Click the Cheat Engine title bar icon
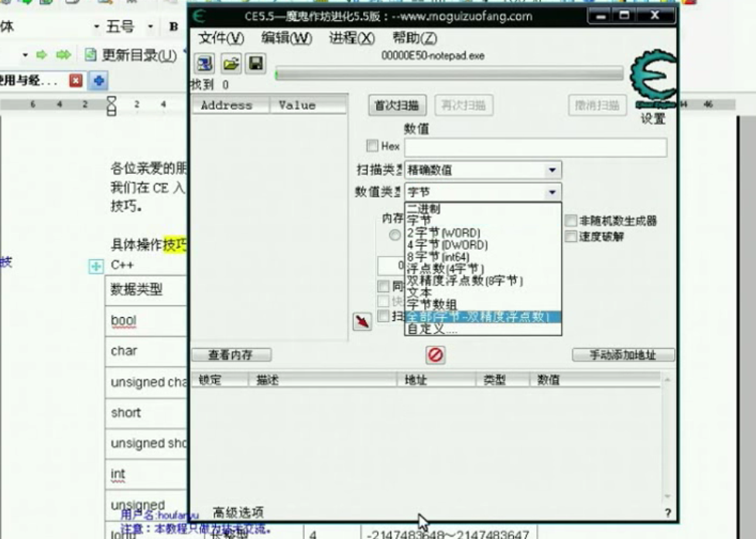The image size is (756, 539). [x=199, y=16]
